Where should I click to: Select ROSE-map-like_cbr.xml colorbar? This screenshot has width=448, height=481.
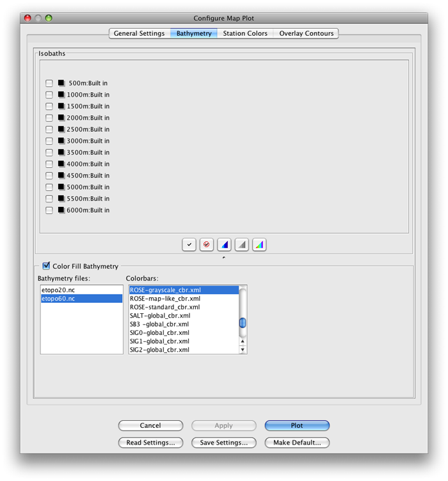184,298
